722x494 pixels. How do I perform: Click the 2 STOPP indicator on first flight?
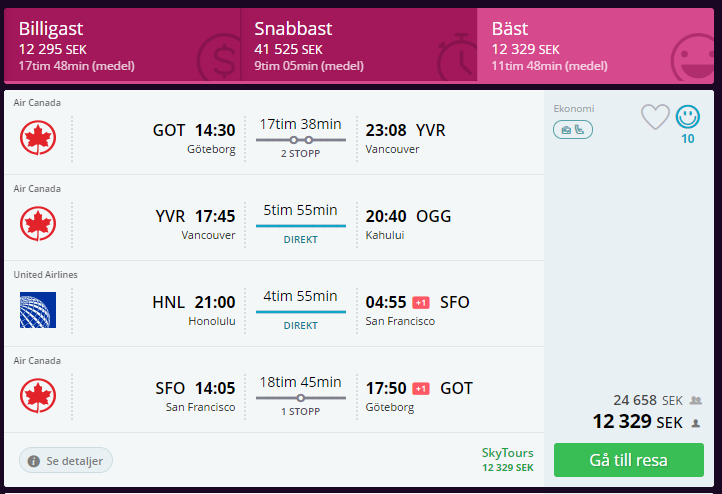tap(301, 154)
